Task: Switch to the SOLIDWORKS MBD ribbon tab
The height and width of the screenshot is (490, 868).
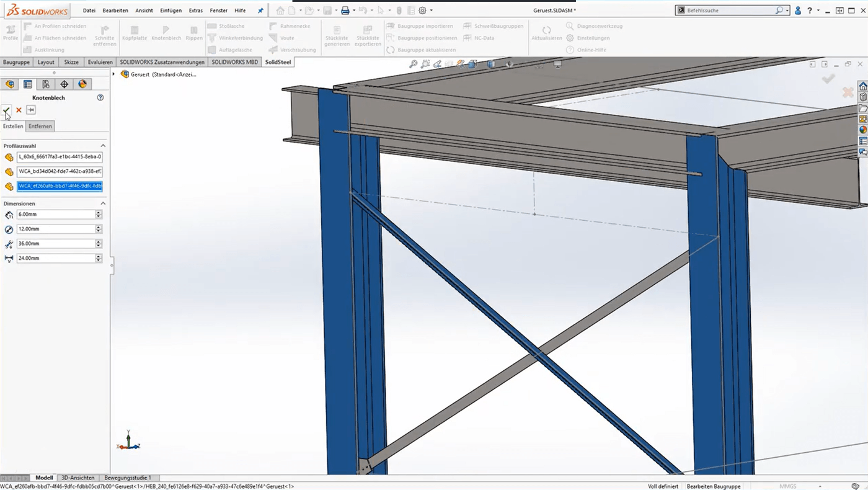Action: (x=234, y=62)
